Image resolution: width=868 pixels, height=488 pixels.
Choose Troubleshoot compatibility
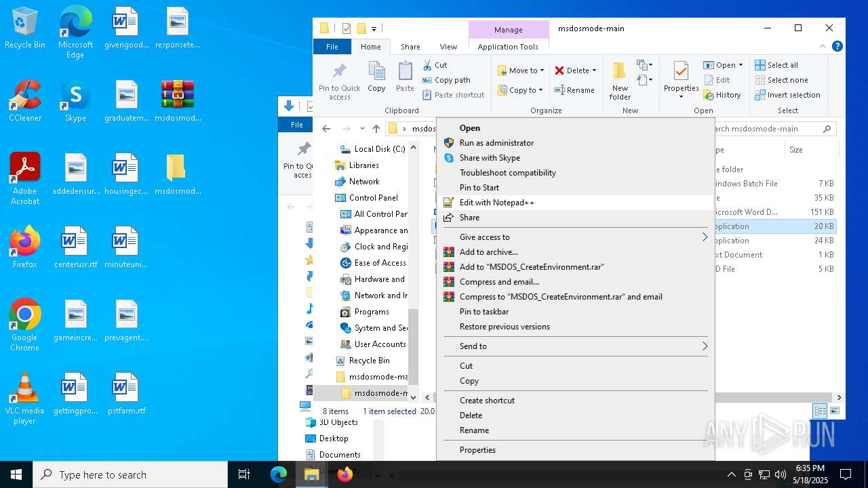pyautogui.click(x=575, y=173)
